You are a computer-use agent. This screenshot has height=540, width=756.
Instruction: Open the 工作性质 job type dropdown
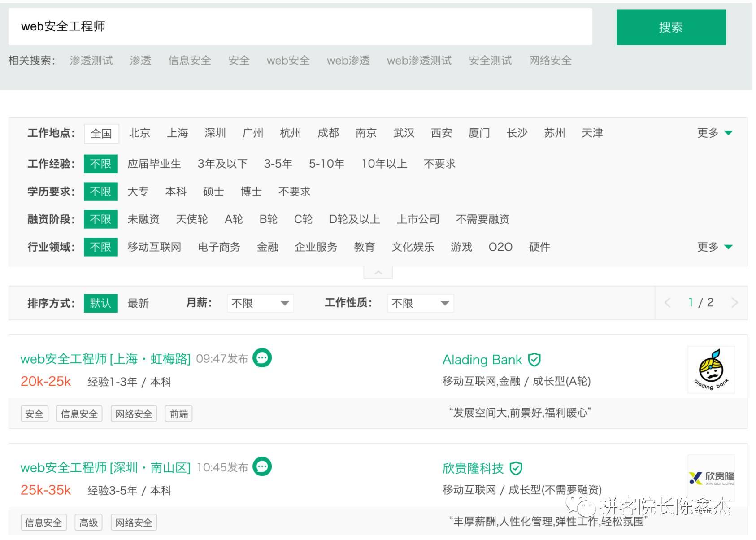420,303
